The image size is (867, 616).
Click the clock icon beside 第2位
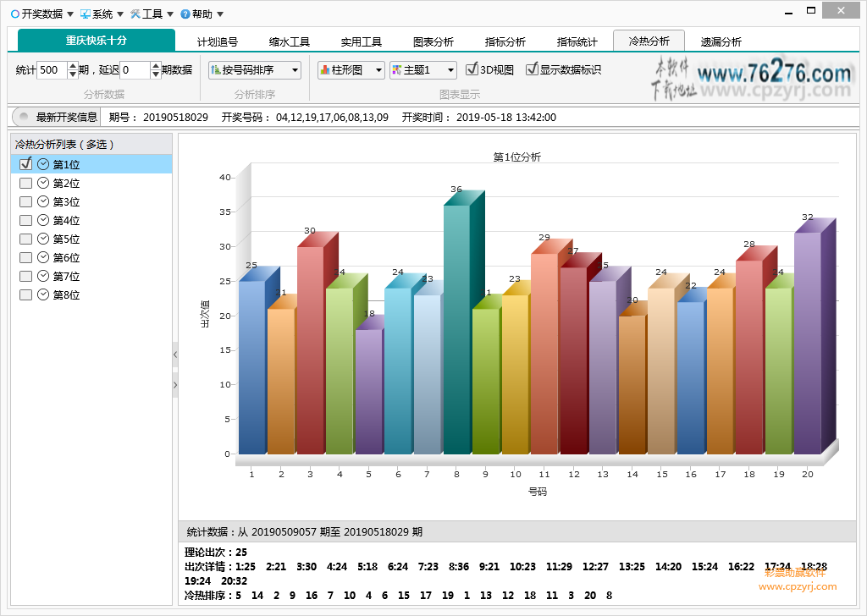43,183
